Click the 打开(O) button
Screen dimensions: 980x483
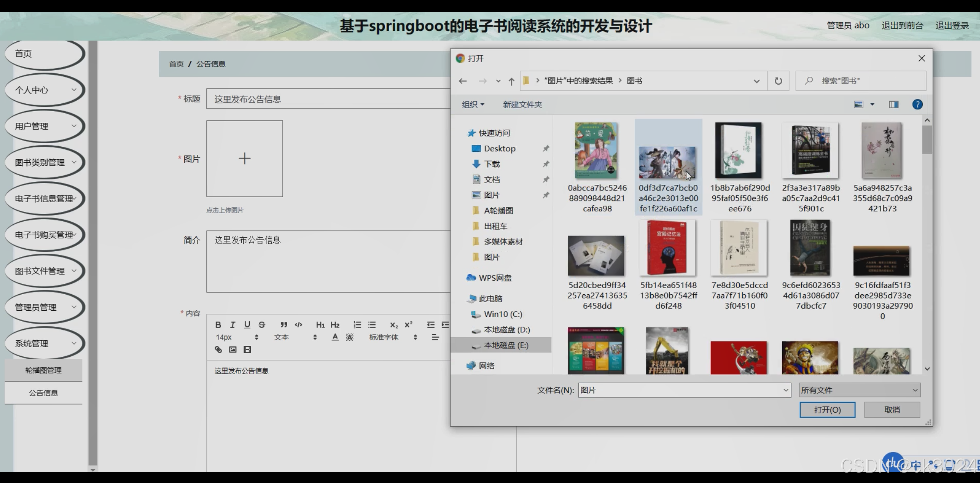pyautogui.click(x=827, y=410)
